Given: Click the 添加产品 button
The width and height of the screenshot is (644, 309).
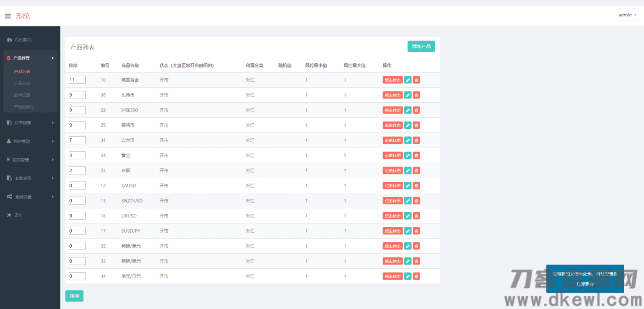Looking at the screenshot, I should 421,47.
